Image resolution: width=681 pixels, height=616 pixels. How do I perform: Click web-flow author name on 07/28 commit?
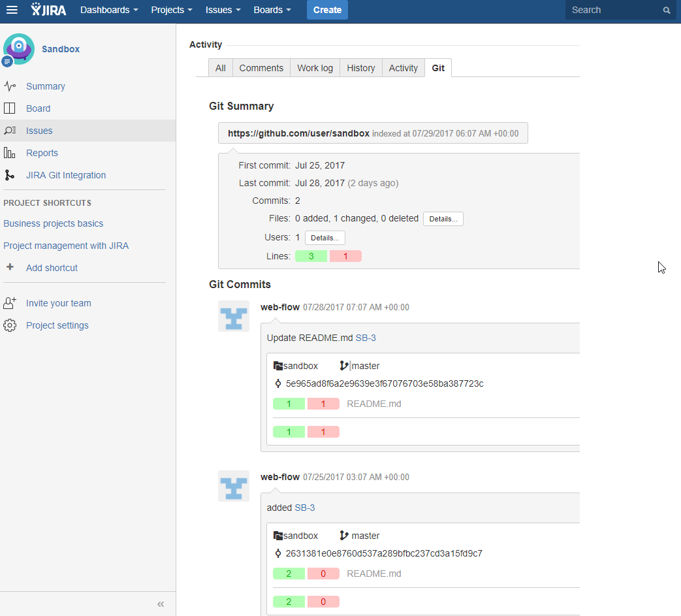click(x=280, y=307)
